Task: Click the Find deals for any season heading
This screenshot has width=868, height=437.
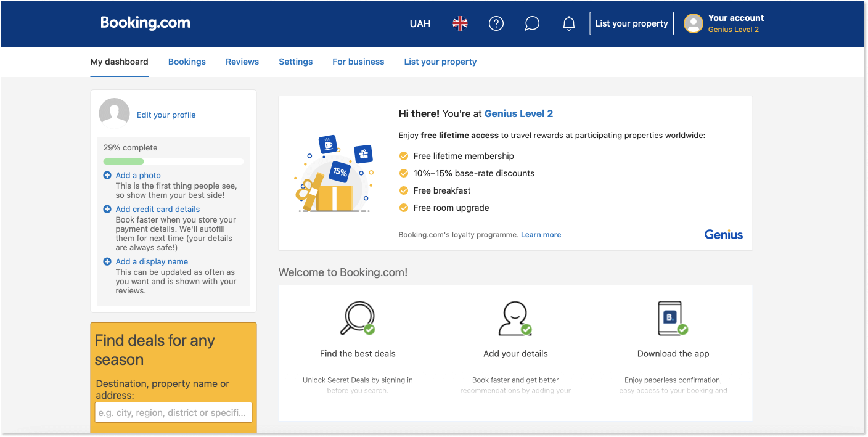Action: pos(155,350)
